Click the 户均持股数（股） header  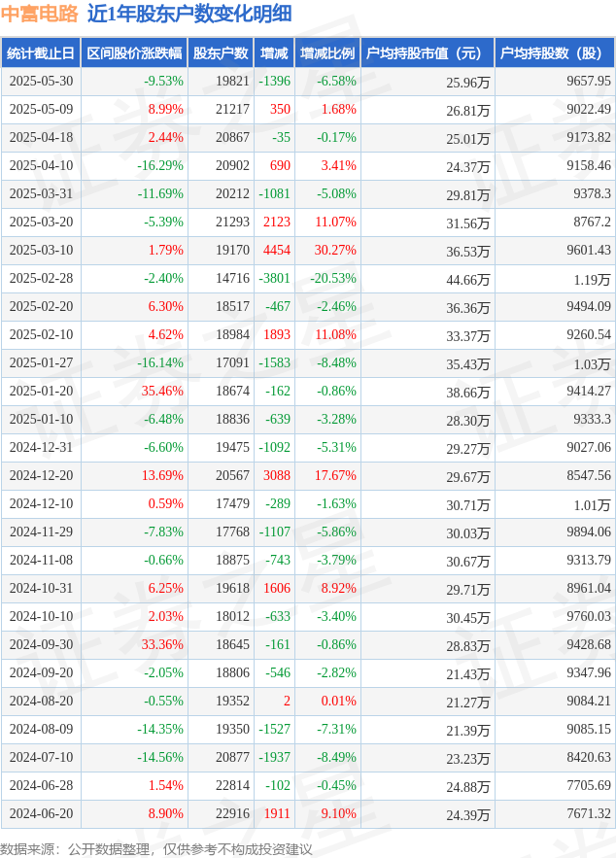[x=555, y=53]
